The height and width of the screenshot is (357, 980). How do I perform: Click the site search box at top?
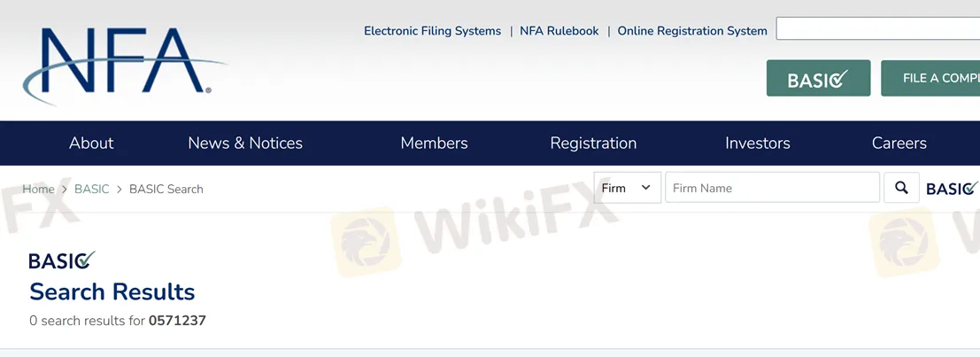(x=876, y=29)
